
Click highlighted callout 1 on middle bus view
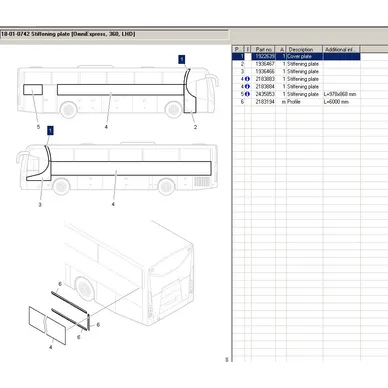click(x=50, y=130)
